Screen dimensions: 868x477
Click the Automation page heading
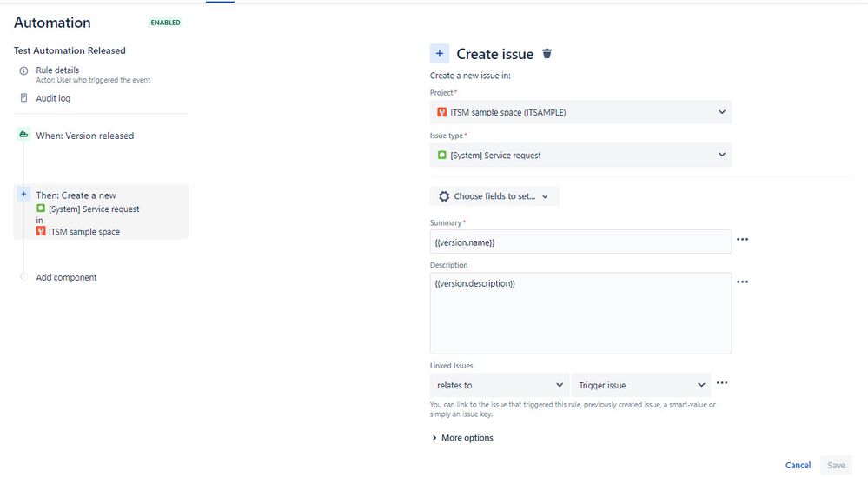pyautogui.click(x=52, y=23)
